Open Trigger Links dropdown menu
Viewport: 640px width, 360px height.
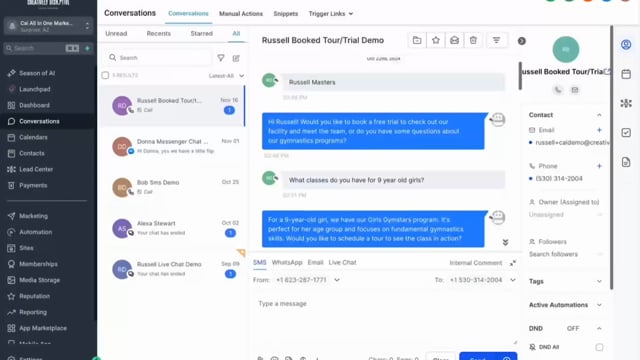[x=331, y=14]
